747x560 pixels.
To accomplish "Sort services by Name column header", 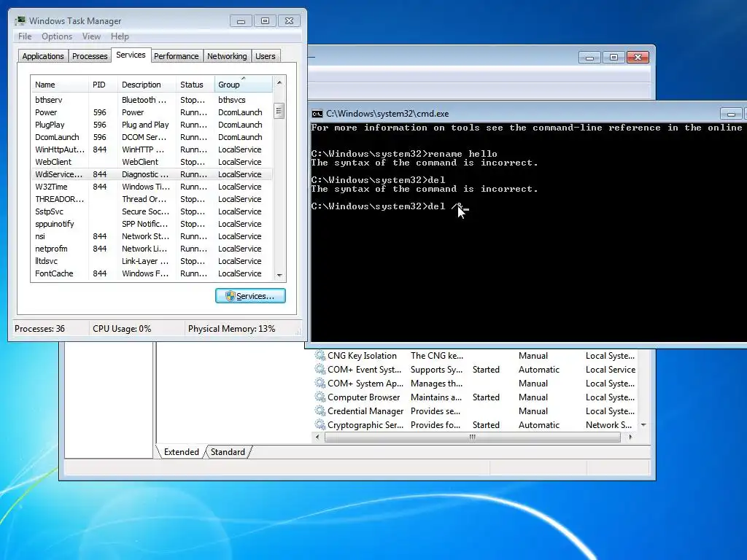I will pyautogui.click(x=59, y=85).
